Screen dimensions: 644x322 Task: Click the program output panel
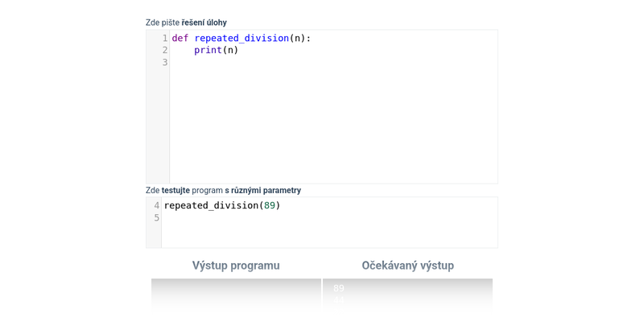coord(236,294)
